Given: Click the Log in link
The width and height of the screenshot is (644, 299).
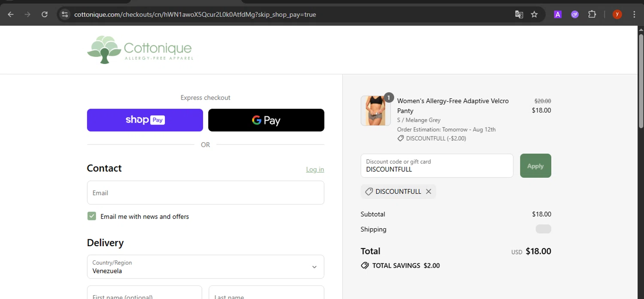Looking at the screenshot, I should pyautogui.click(x=315, y=169).
